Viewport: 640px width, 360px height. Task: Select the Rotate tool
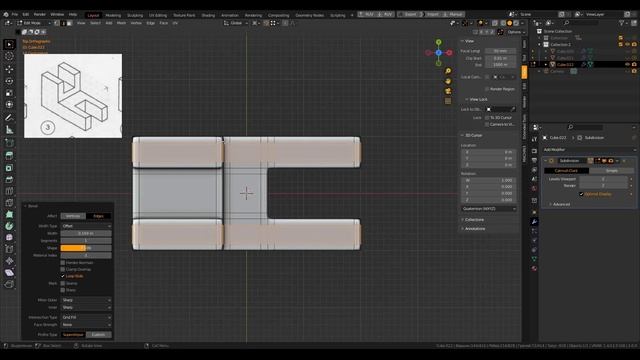point(9,81)
